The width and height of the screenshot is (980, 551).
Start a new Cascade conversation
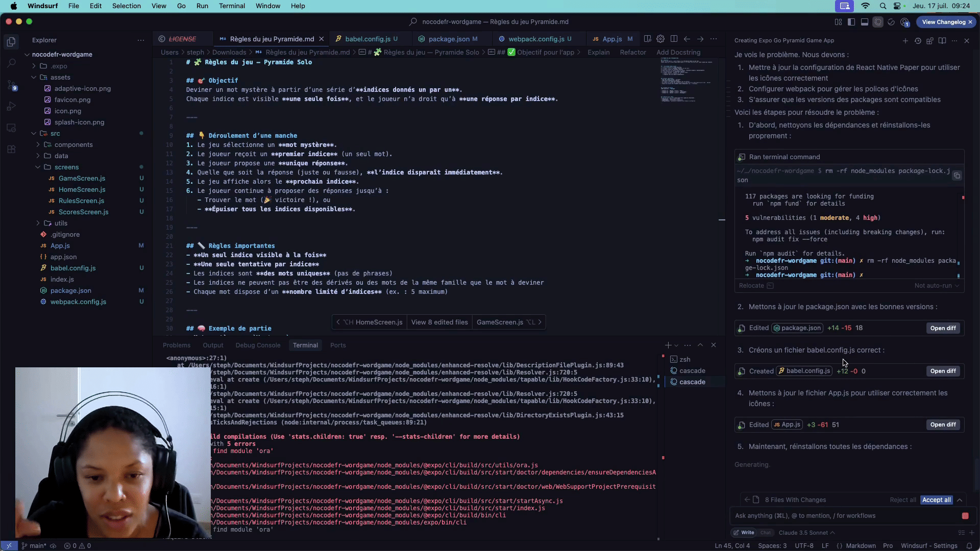pos(905,40)
